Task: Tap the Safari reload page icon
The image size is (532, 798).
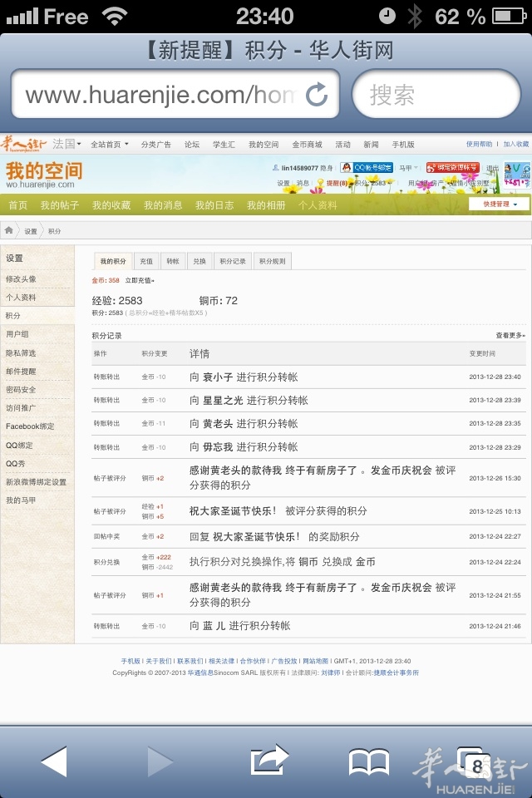Action: (316, 95)
